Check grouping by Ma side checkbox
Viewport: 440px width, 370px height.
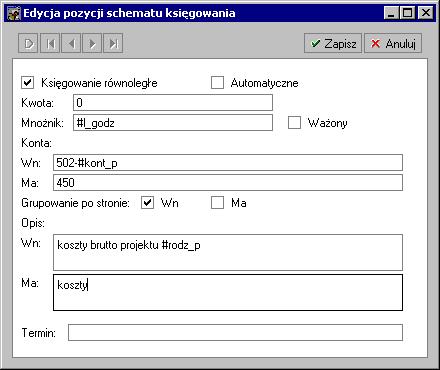click(217, 203)
